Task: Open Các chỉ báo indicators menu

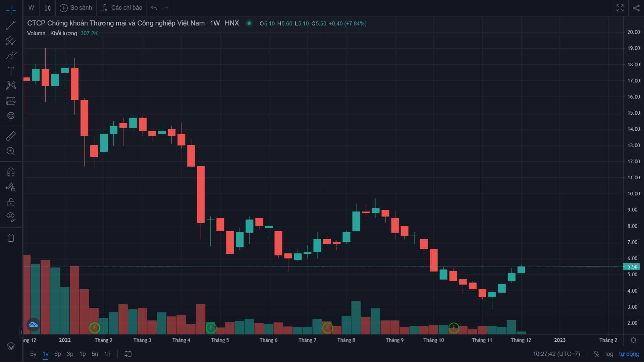Action: point(122,8)
